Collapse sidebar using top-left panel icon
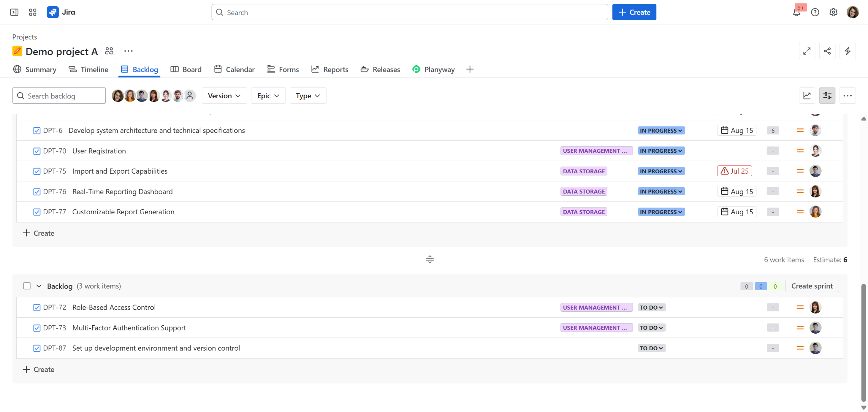Image resolution: width=868 pixels, height=412 pixels. 14,12
